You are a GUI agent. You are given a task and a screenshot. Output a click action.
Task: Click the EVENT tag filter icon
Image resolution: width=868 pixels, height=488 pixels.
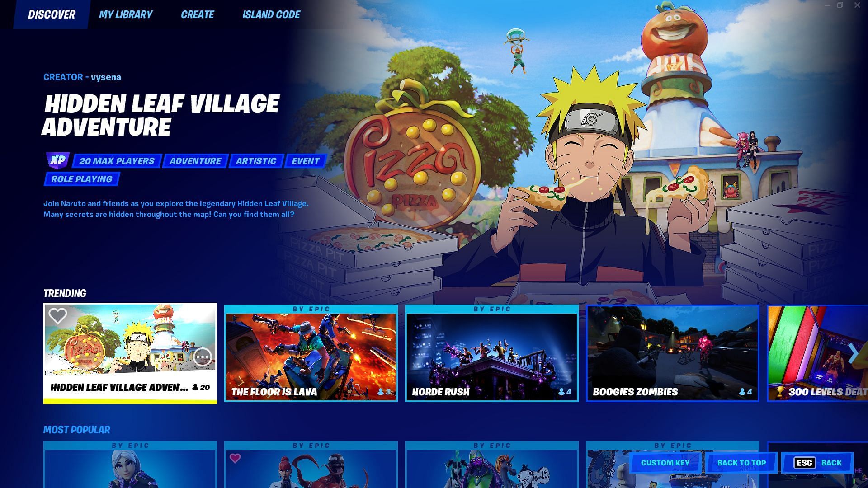pos(305,161)
